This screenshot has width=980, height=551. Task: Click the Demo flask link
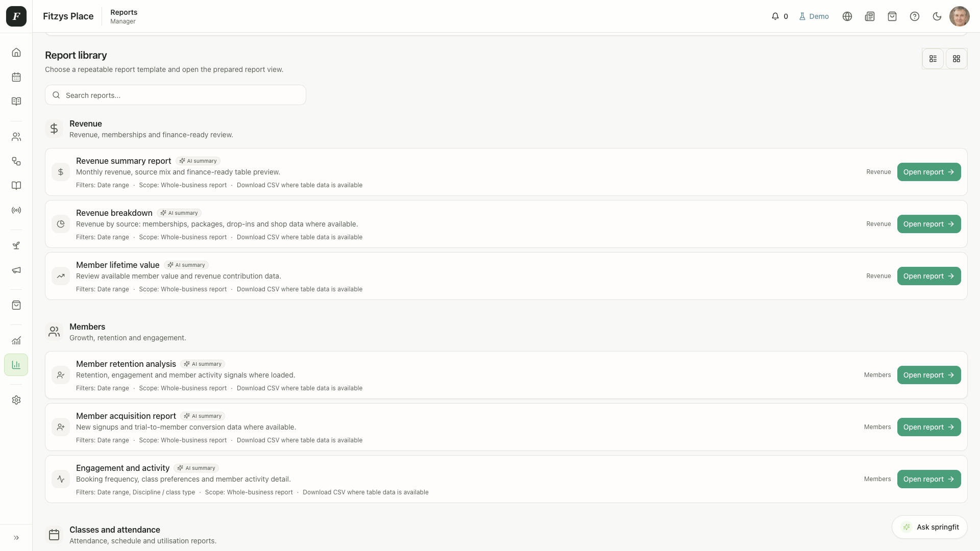click(x=814, y=16)
